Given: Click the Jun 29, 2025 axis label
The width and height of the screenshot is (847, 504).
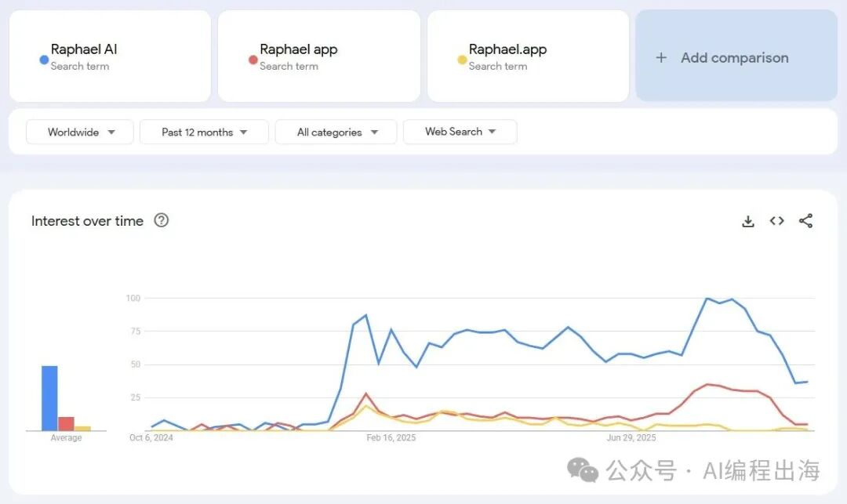Looking at the screenshot, I should click(x=631, y=437).
